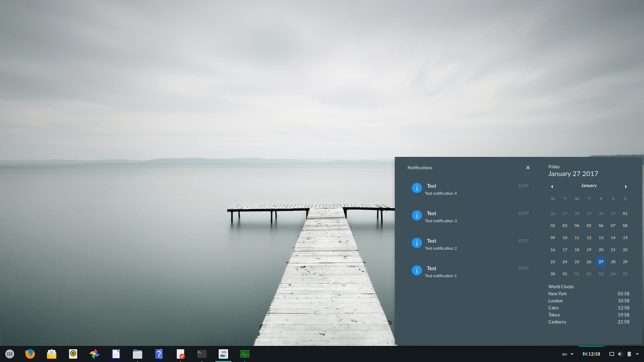644x362 pixels.
Task: Open the system monitor app
Action: (x=245, y=354)
